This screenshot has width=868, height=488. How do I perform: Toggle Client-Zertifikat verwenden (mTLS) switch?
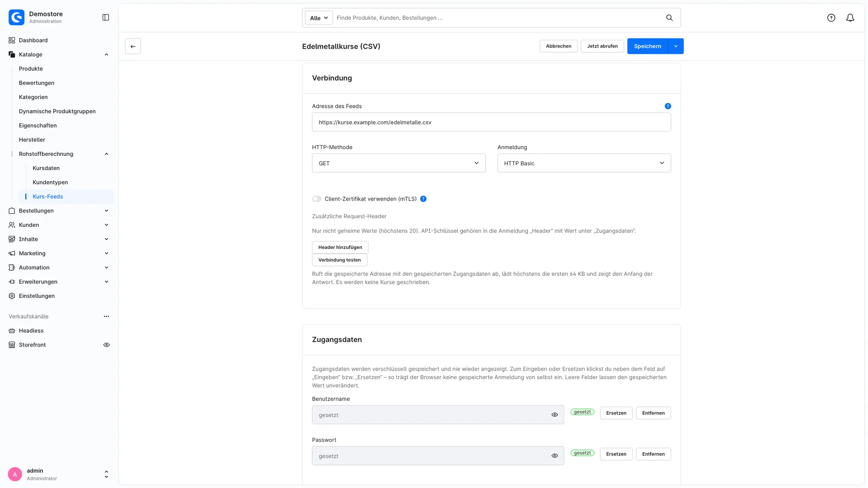pos(317,199)
